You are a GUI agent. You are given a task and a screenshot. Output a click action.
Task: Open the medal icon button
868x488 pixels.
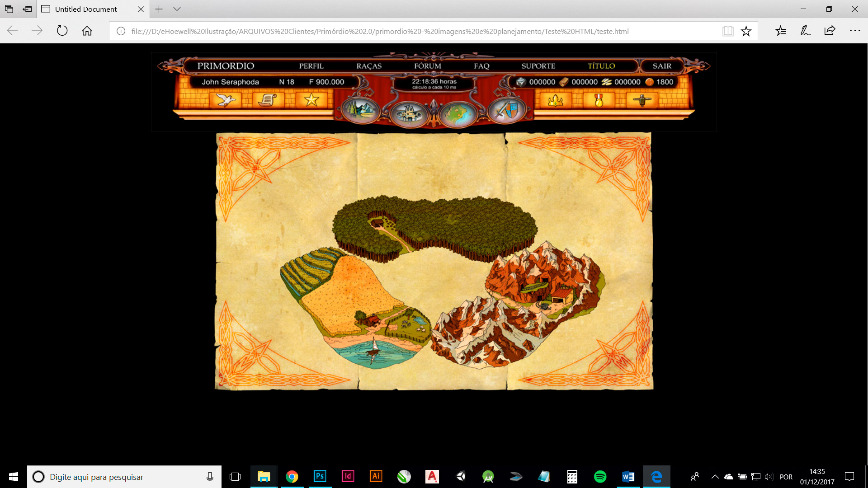click(599, 100)
